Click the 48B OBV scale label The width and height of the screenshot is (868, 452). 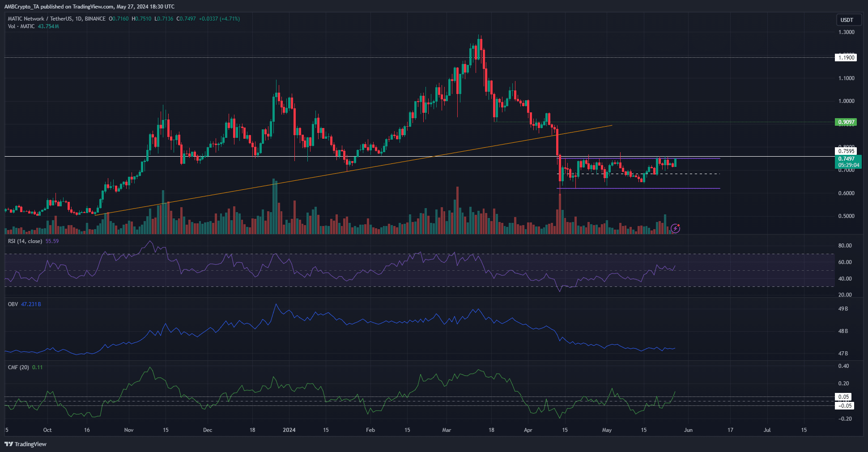[843, 331]
